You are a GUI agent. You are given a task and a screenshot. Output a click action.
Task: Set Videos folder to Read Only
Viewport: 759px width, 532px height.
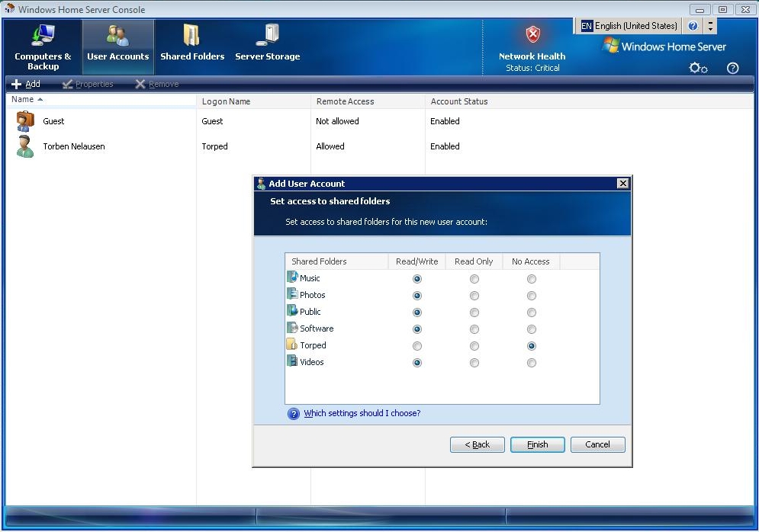474,363
